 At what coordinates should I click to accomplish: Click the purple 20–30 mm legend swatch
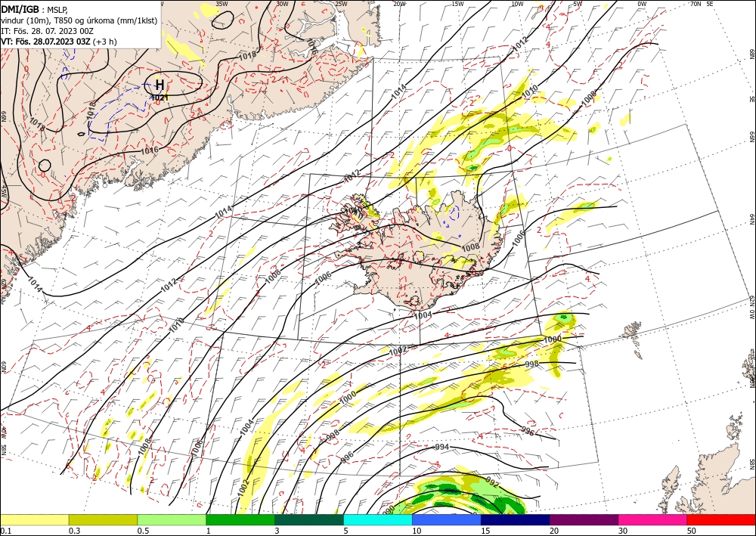click(584, 519)
